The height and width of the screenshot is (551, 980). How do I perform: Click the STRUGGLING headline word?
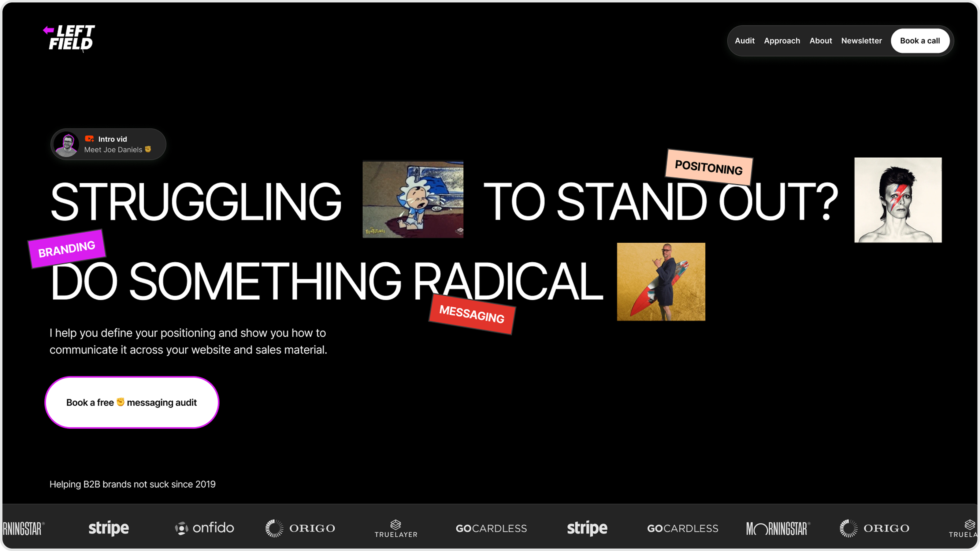196,202
